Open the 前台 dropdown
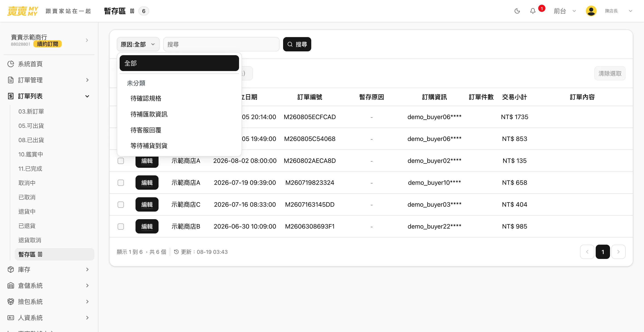Viewport: 644px width, 332px height. click(565, 11)
